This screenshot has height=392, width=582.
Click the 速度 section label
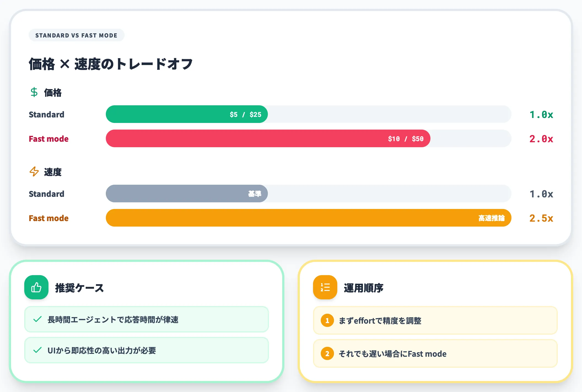(53, 172)
